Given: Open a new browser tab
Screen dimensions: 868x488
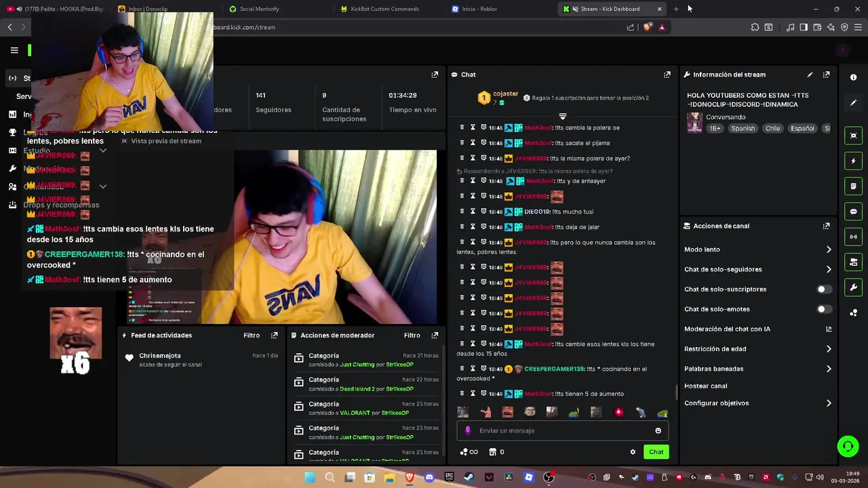Looking at the screenshot, I should (x=676, y=9).
